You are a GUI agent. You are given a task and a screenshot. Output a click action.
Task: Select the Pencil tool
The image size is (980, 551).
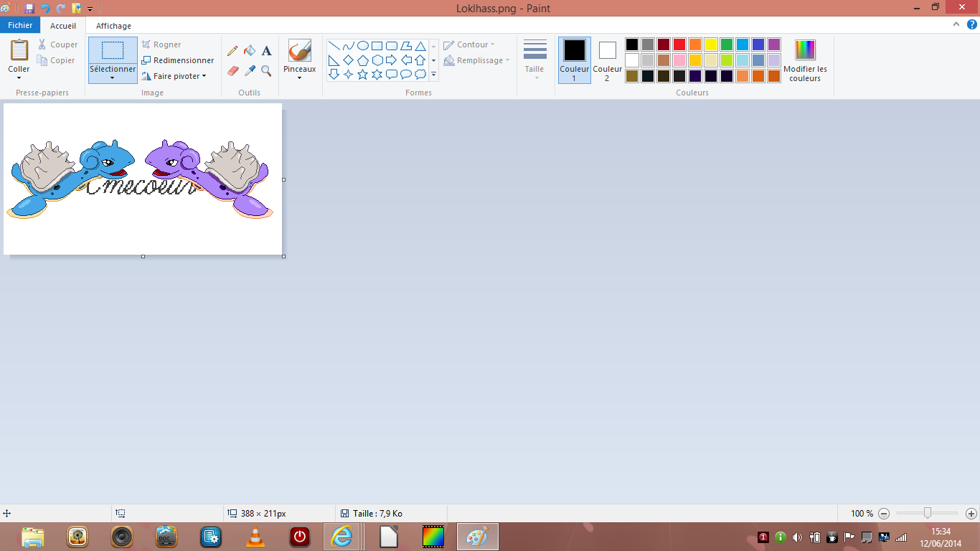pyautogui.click(x=232, y=51)
